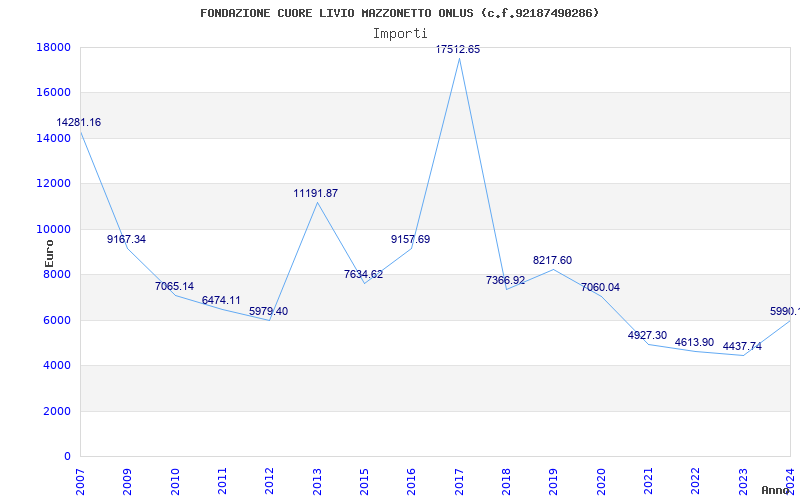Click the 10000 y-axis tick label
Viewport: 800px width, 500px height.
(54, 229)
